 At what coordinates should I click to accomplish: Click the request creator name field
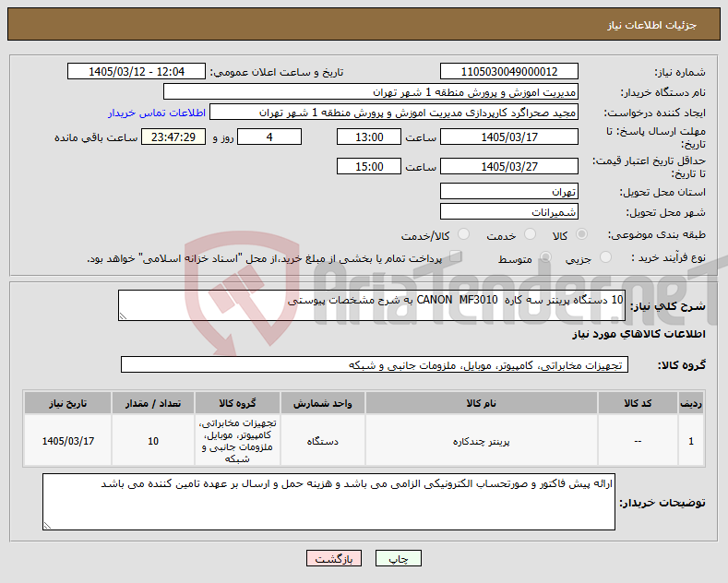coord(394,113)
